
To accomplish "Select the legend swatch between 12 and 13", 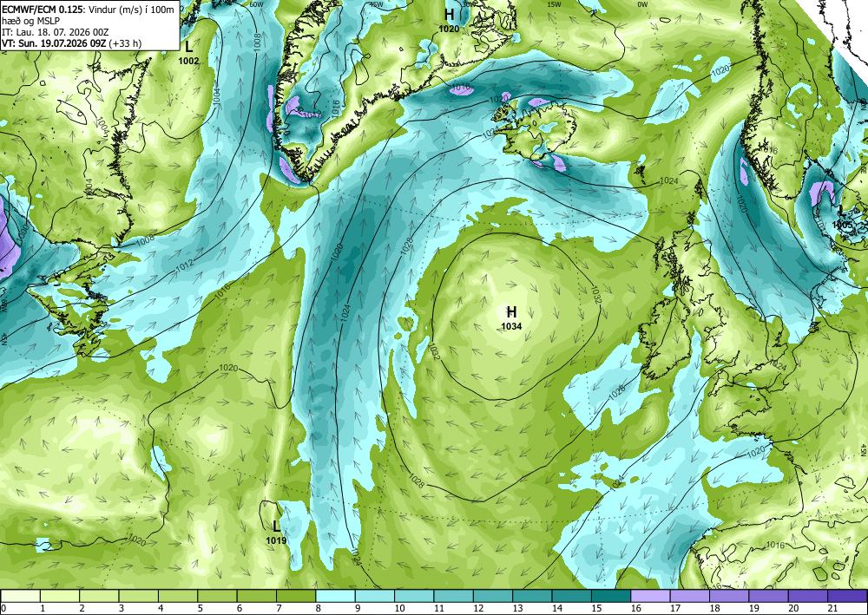I will 493,596.
